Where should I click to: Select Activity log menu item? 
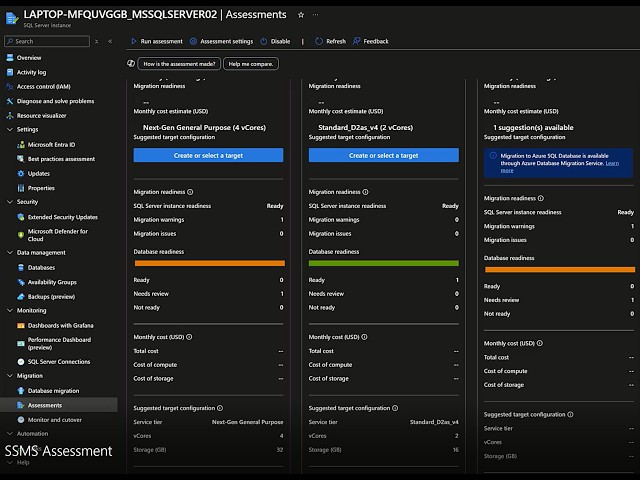click(x=31, y=72)
